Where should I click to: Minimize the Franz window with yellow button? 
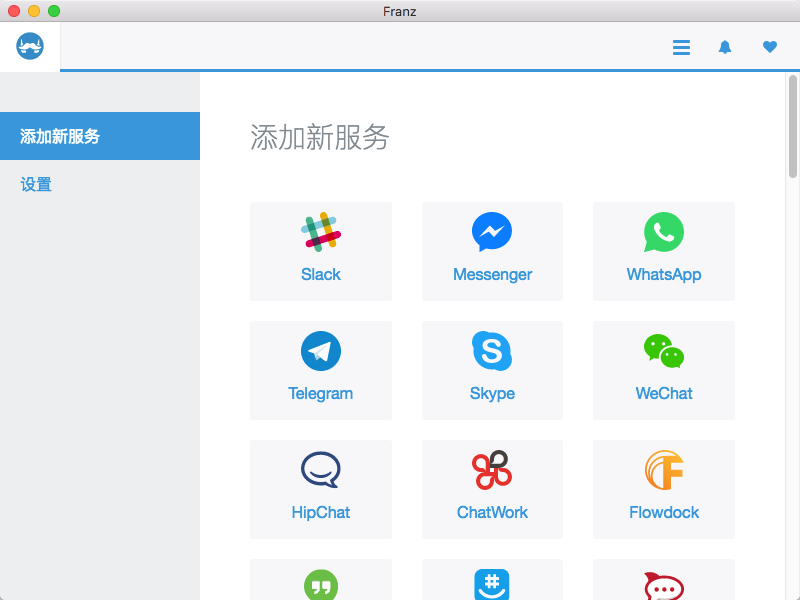click(x=34, y=11)
